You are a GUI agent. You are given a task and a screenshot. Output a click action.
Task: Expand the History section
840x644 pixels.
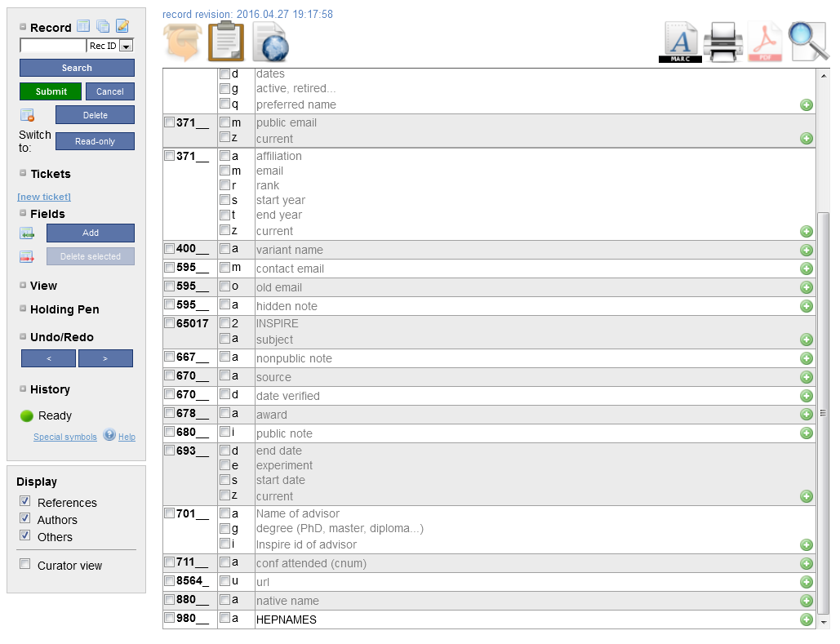pos(23,389)
